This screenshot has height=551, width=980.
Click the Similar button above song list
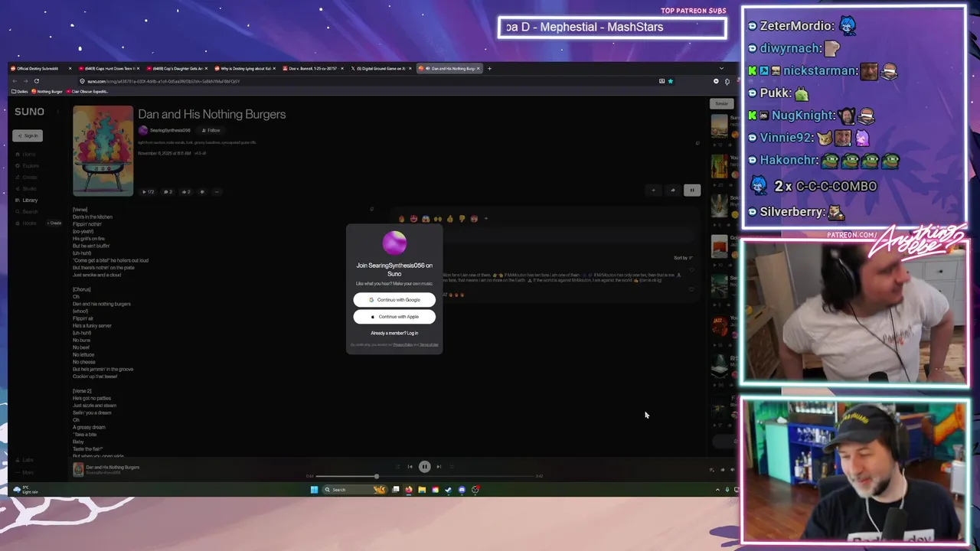(721, 103)
